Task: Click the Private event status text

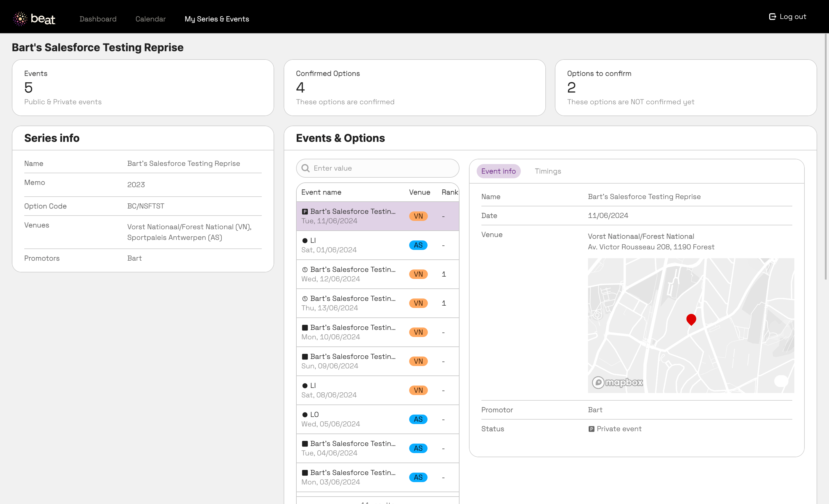Action: tap(619, 429)
